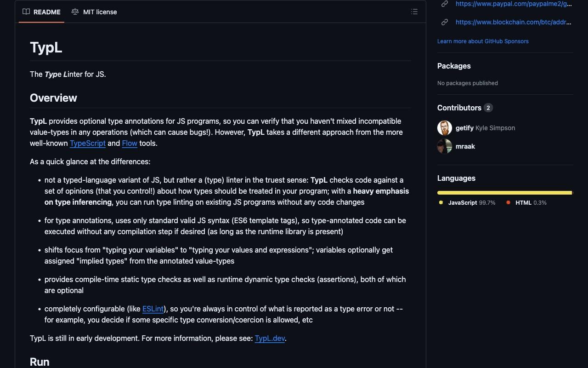
Task: Click Learn more about GitHub Sponsors
Action: click(483, 41)
